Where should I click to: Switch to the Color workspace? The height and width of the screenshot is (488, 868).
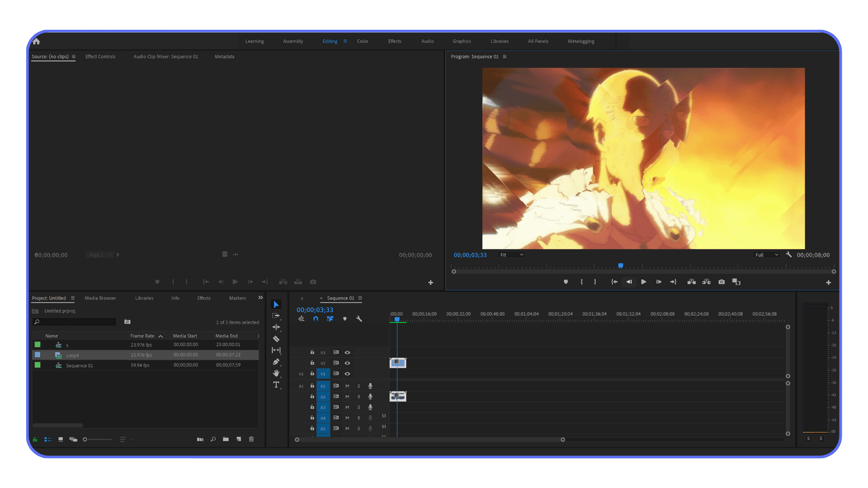coord(363,41)
